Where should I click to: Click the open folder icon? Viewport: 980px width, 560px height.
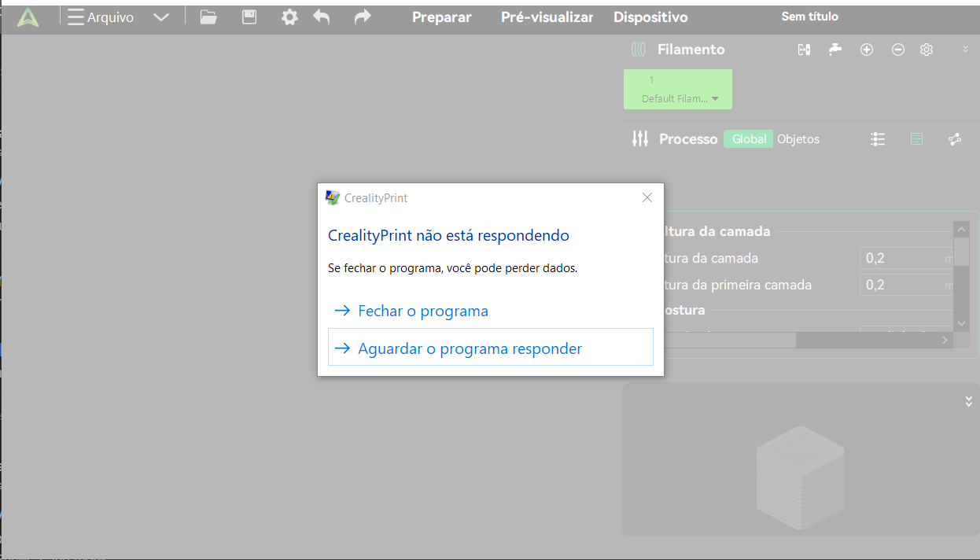point(208,17)
